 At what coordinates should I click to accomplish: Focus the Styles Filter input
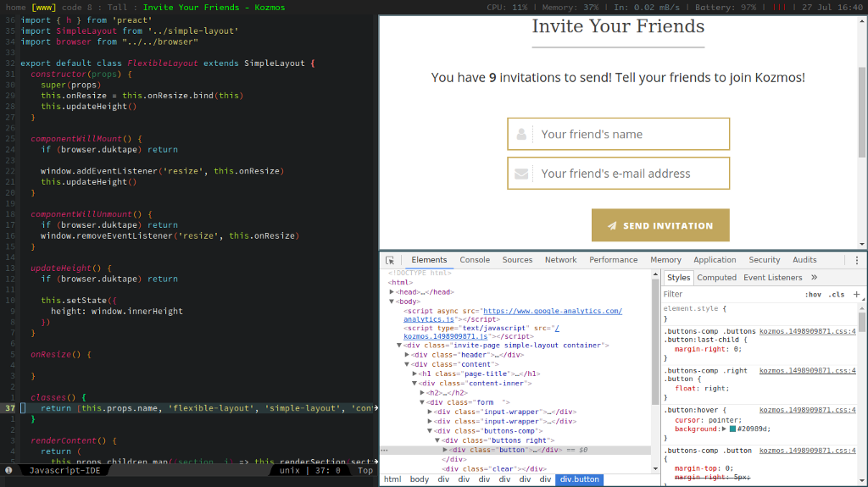point(731,295)
